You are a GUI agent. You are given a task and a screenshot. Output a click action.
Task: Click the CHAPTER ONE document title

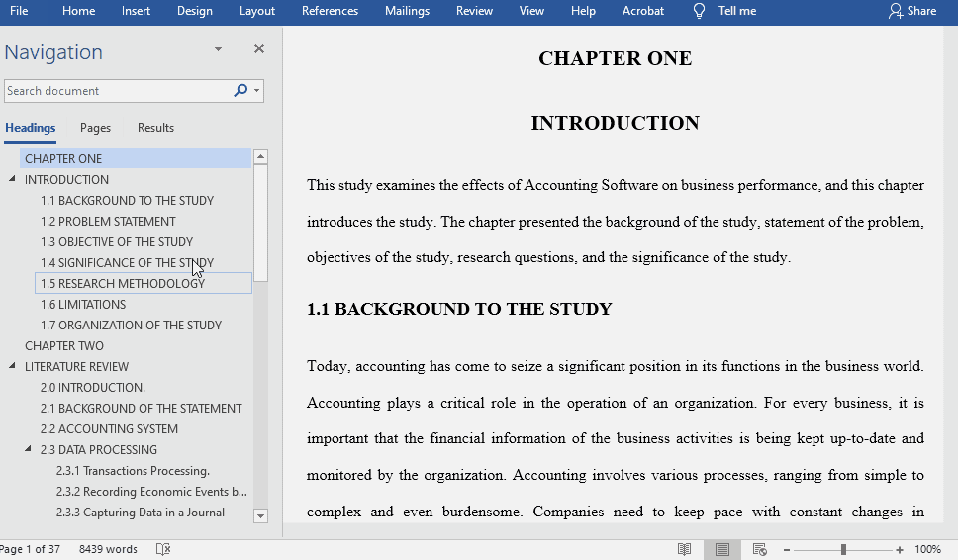point(616,58)
